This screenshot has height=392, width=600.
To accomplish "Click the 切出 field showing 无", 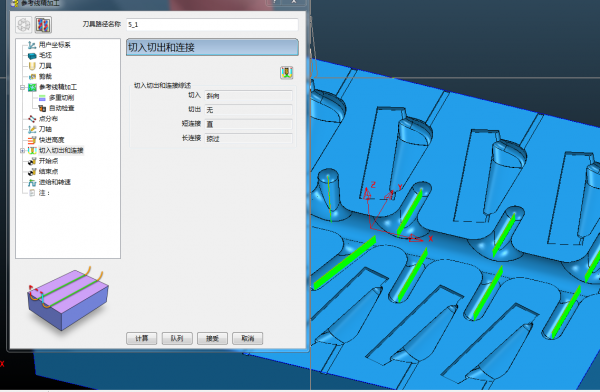I will tap(249, 110).
